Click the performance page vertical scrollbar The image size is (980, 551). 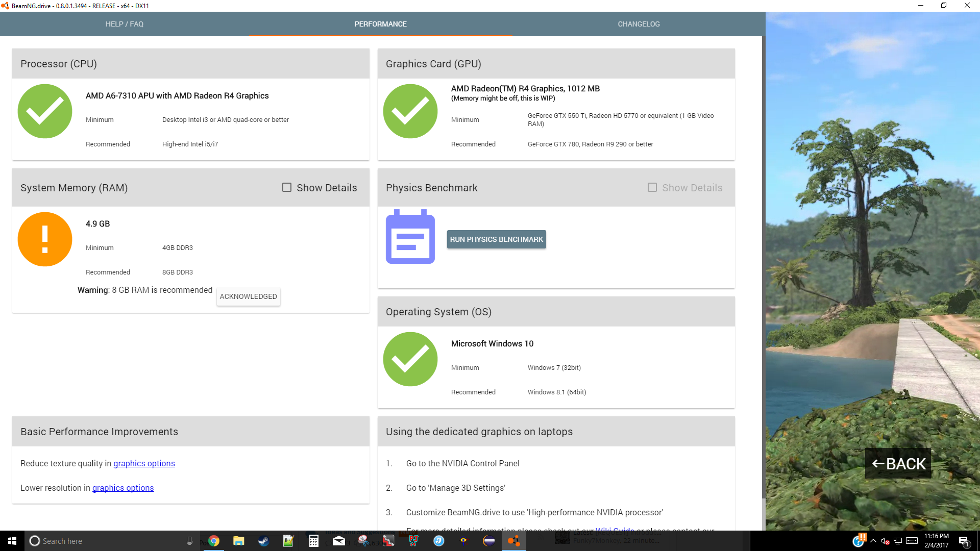point(764,266)
